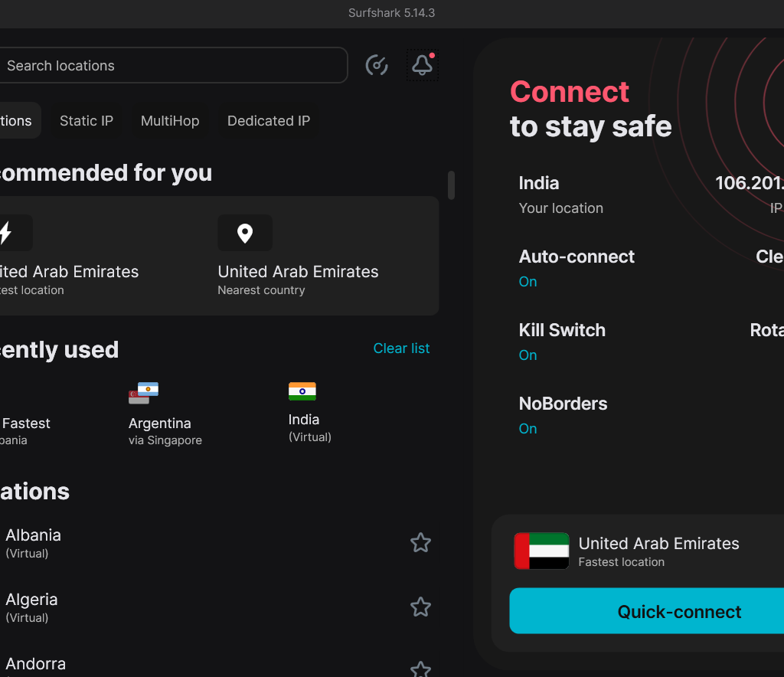Toggle the Auto-connect On setting
The image size is (784, 677).
pyautogui.click(x=528, y=282)
